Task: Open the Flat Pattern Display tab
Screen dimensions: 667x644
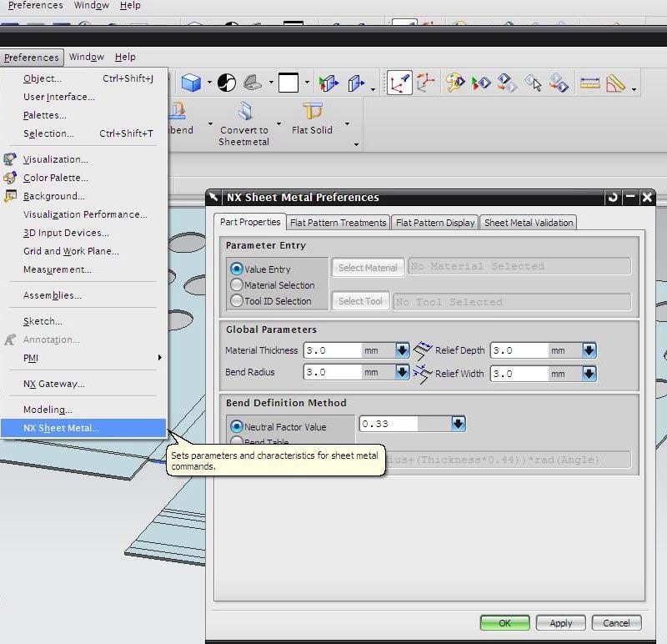Action: tap(435, 223)
